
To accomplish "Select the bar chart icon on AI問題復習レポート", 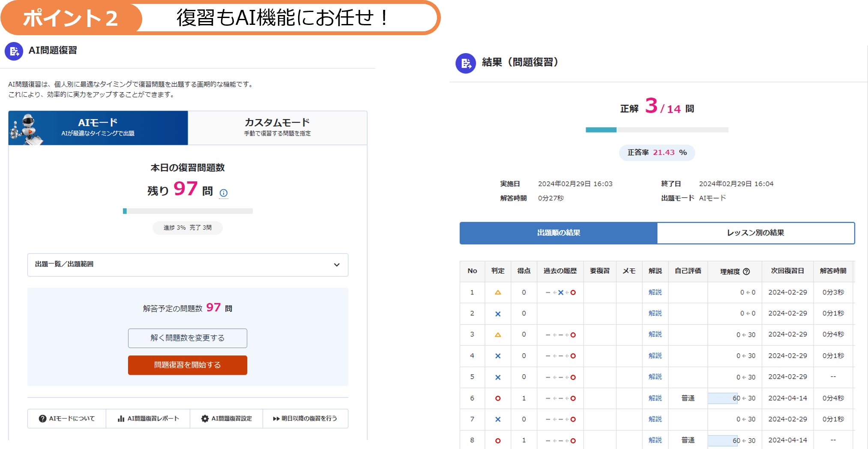I will pyautogui.click(x=121, y=419).
